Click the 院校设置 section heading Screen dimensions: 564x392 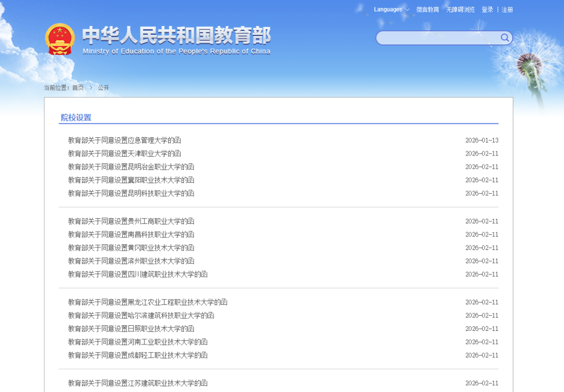click(x=76, y=117)
